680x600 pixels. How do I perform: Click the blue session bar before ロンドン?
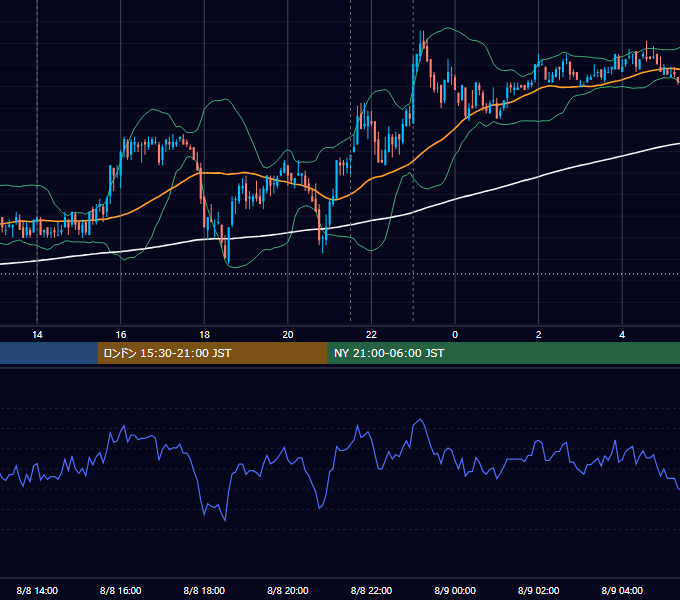pyautogui.click(x=49, y=353)
